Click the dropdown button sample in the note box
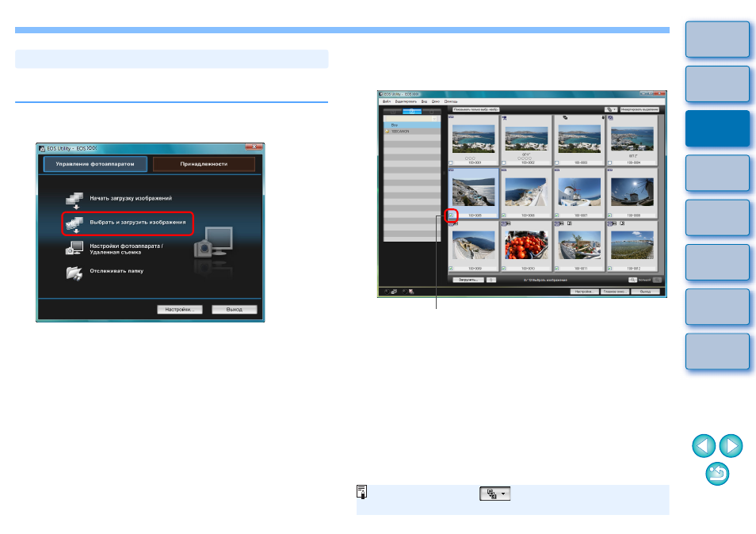The width and height of the screenshot is (756, 534). (495, 494)
